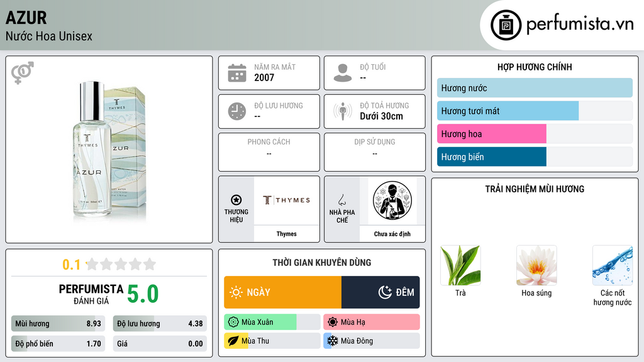Click the Độ lưu hương 4.38 score bar
The image size is (644, 362).
160,324
